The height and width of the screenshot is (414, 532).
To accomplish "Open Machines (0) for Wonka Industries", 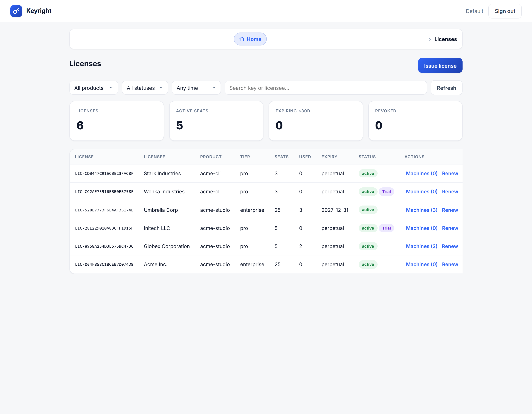I will (x=422, y=191).
